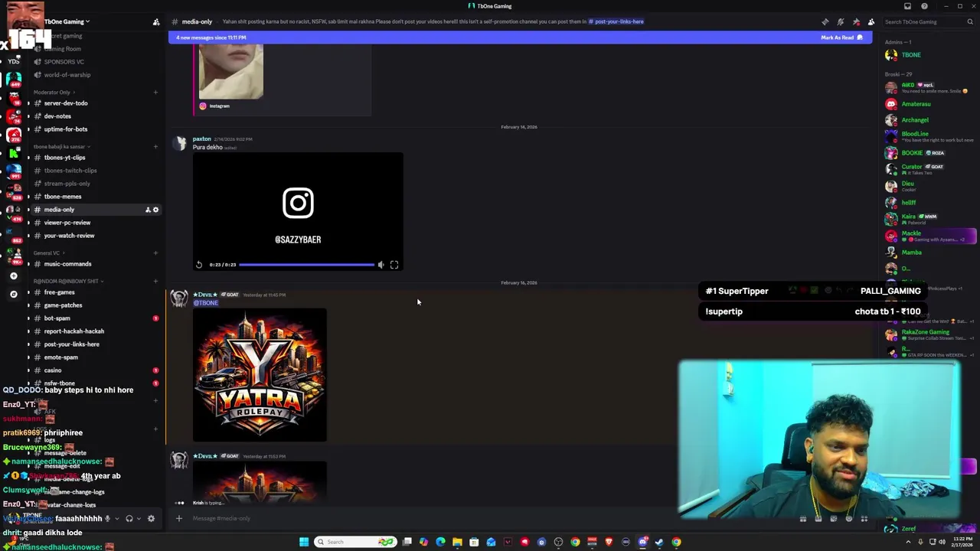The image size is (980, 551).
Task: Open the Instagram link under the top image
Action: [220, 106]
